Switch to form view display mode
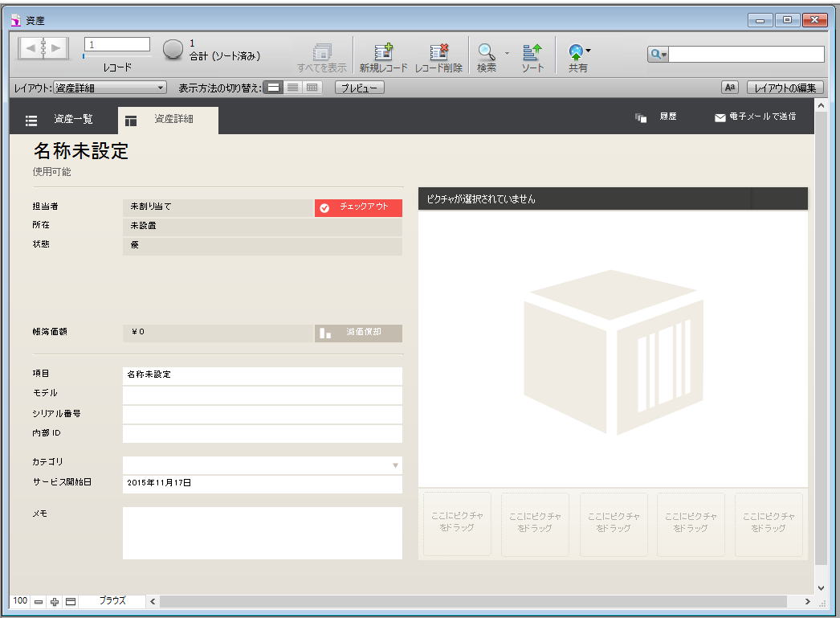This screenshot has width=840, height=618. click(273, 88)
